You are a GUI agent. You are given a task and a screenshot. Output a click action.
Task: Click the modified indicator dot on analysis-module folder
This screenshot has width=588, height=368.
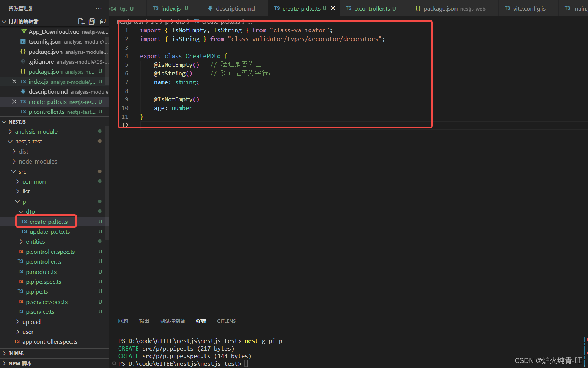99,131
